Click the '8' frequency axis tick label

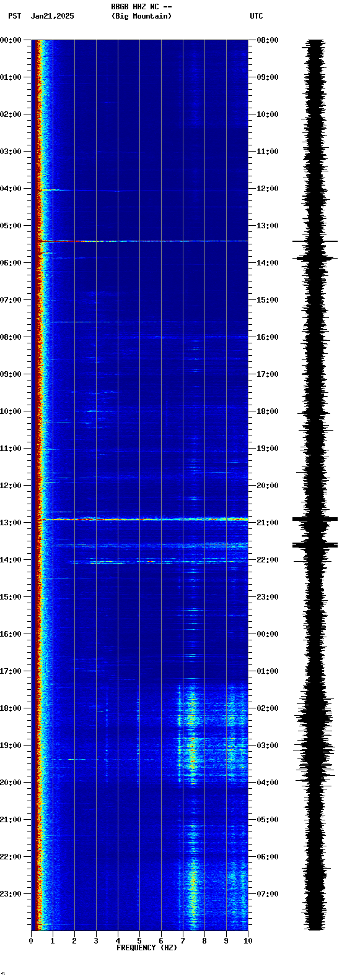point(204,941)
